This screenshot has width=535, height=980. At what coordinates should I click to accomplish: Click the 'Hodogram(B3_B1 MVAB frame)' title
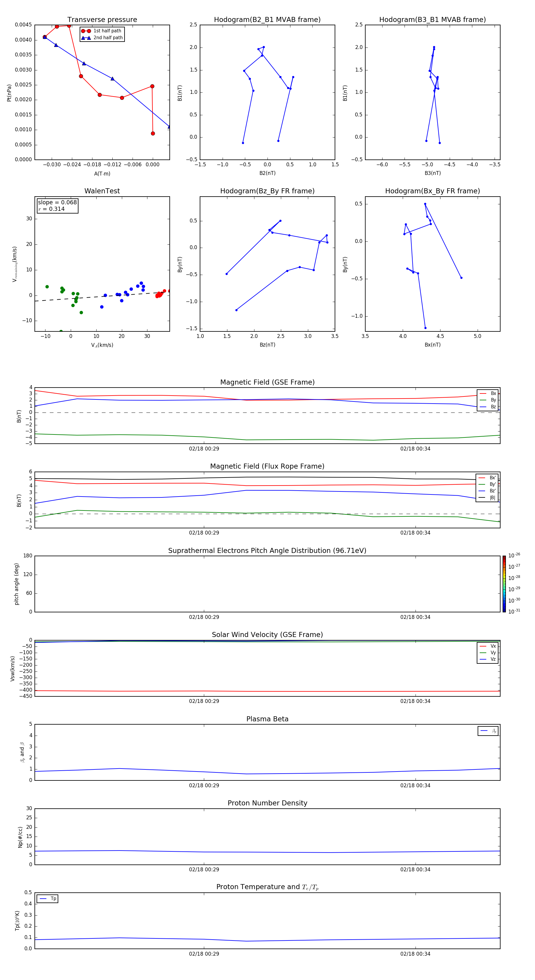(432, 19)
